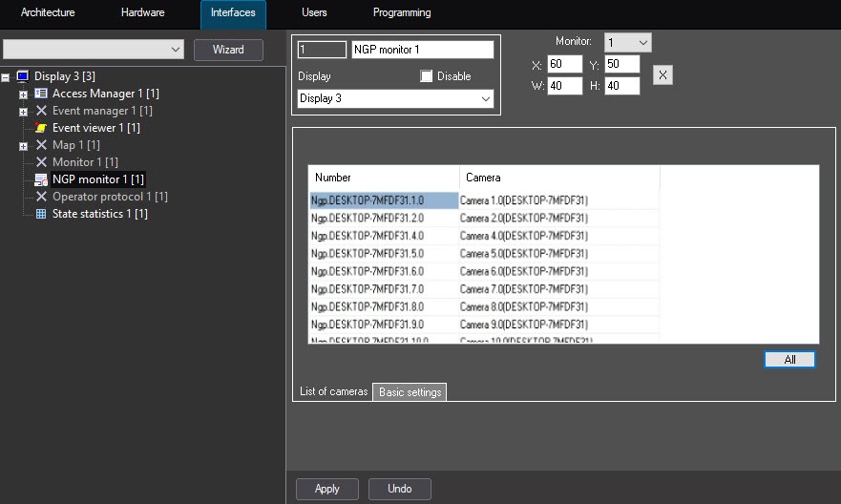Expand the Map 1 tree node
Viewport: 841px width, 504px height.
(23, 146)
